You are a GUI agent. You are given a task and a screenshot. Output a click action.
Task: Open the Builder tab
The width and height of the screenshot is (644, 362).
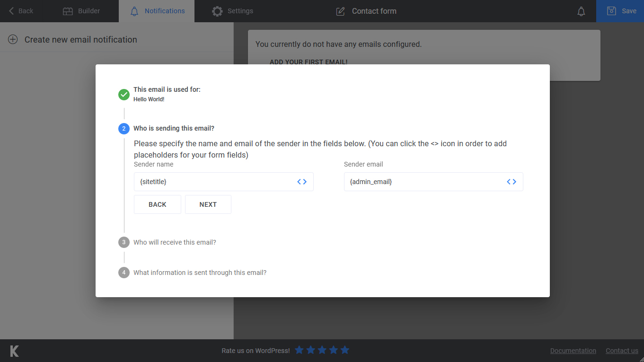coord(81,11)
